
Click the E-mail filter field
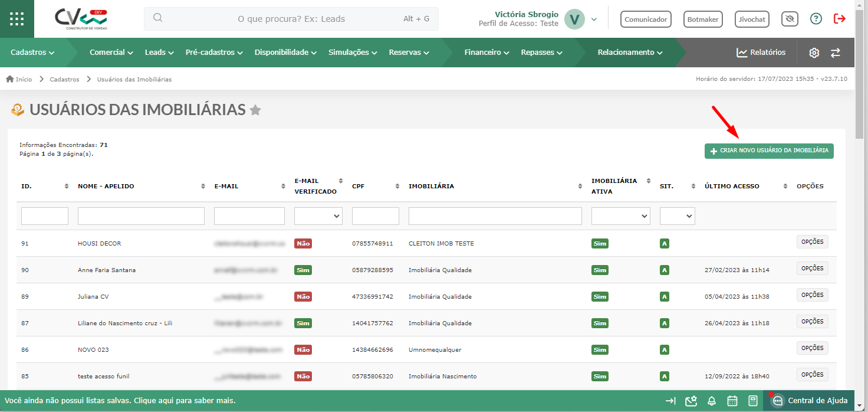coord(249,216)
